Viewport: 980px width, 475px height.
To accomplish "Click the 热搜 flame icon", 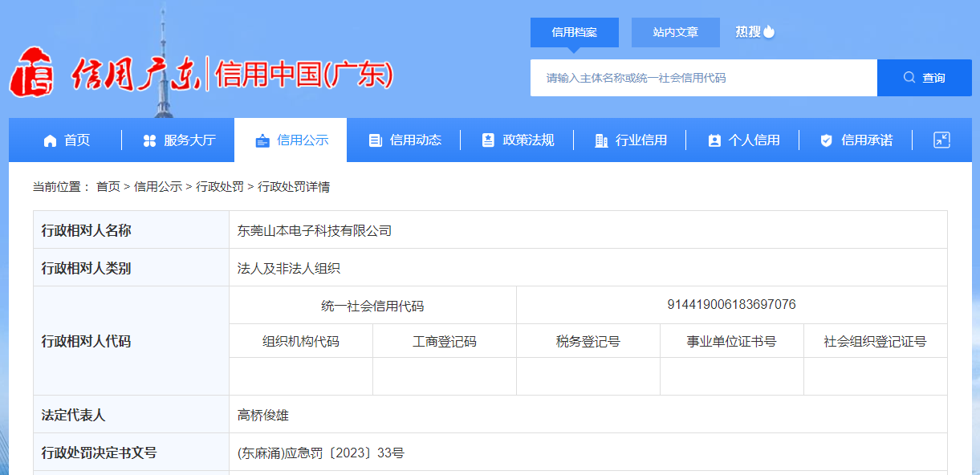I will click(x=769, y=32).
